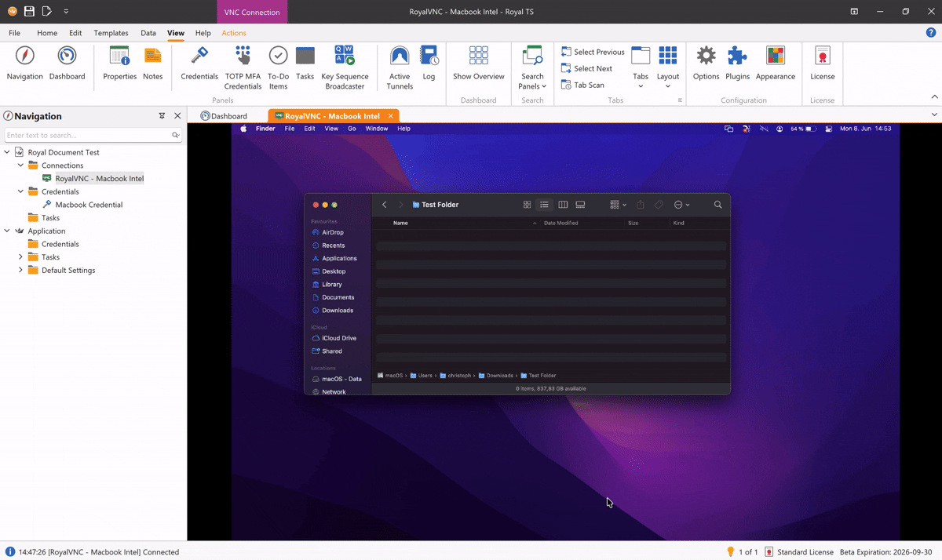This screenshot has width=942, height=560.
Task: Show the To-Do Items panel
Action: [x=278, y=68]
